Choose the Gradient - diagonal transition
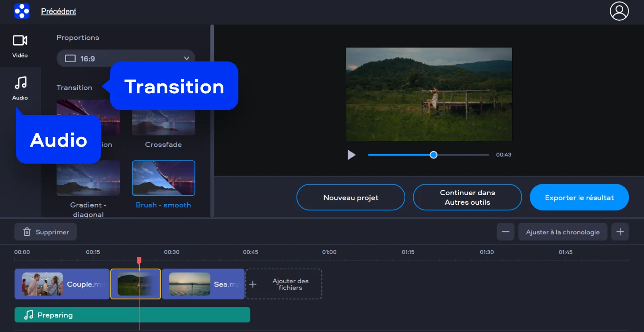This screenshot has height=332, width=644. 88,178
